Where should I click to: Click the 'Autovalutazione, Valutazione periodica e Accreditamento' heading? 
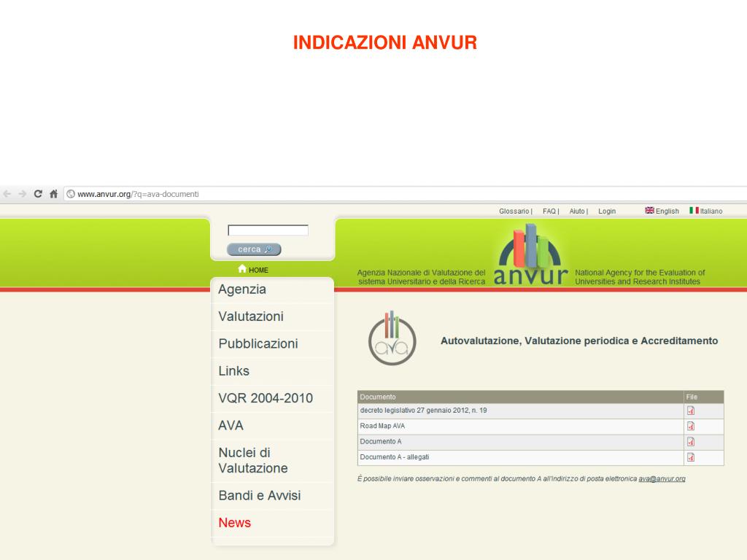(x=579, y=341)
